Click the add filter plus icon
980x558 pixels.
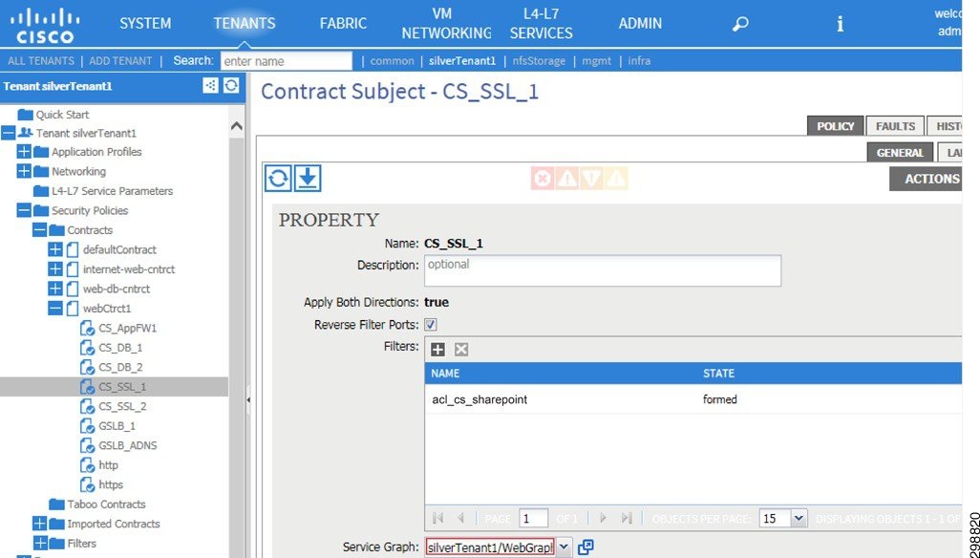437,349
